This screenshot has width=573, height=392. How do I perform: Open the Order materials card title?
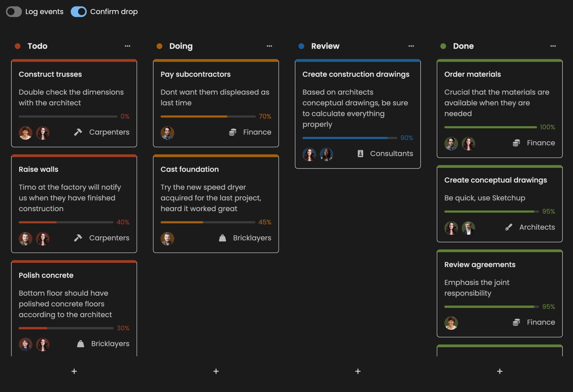click(x=473, y=74)
